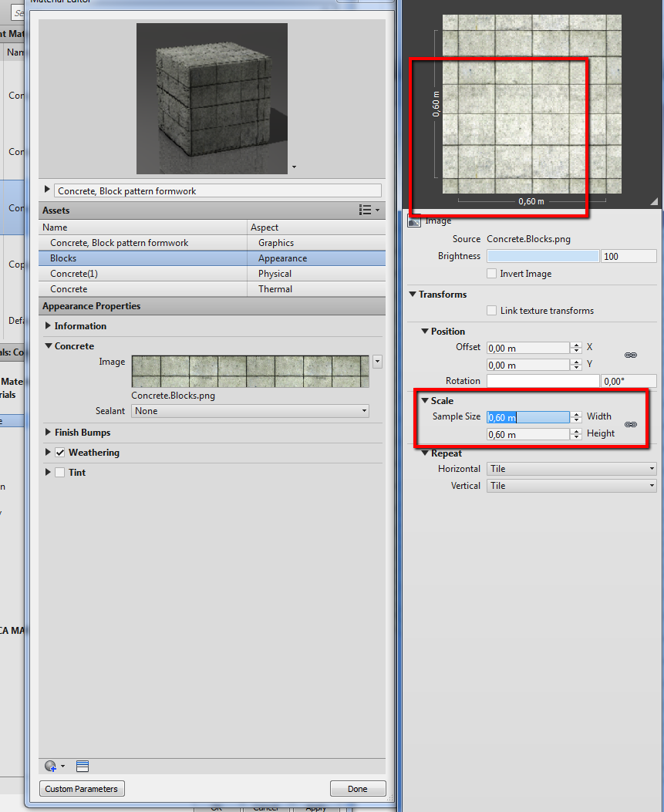Image resolution: width=664 pixels, height=812 pixels.
Task: Enable the Tint checkbox
Action: (x=60, y=473)
